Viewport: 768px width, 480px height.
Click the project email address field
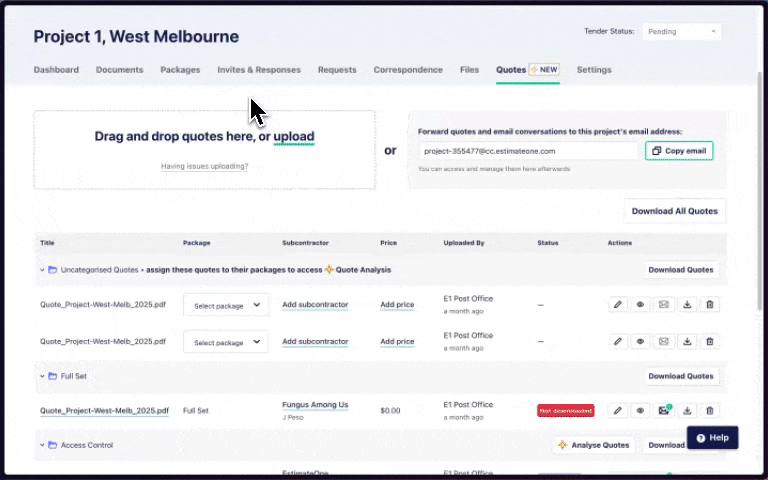[x=527, y=151]
